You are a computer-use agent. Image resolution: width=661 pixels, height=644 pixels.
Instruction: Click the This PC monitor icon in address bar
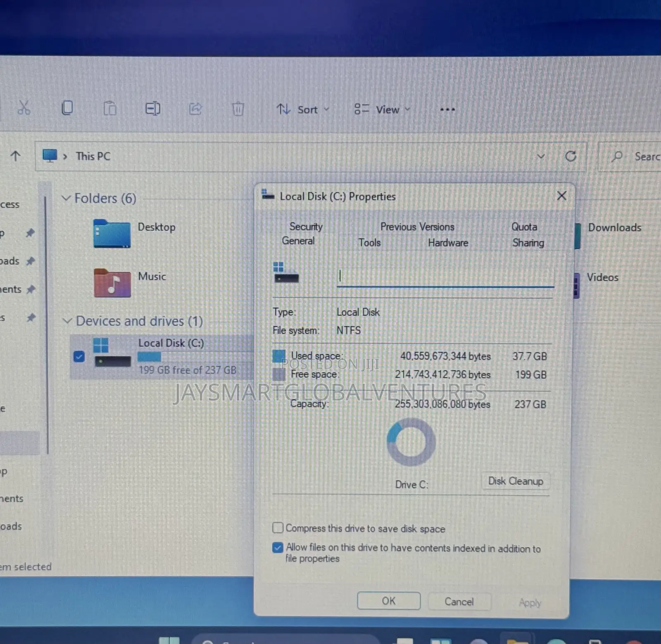[50, 156]
